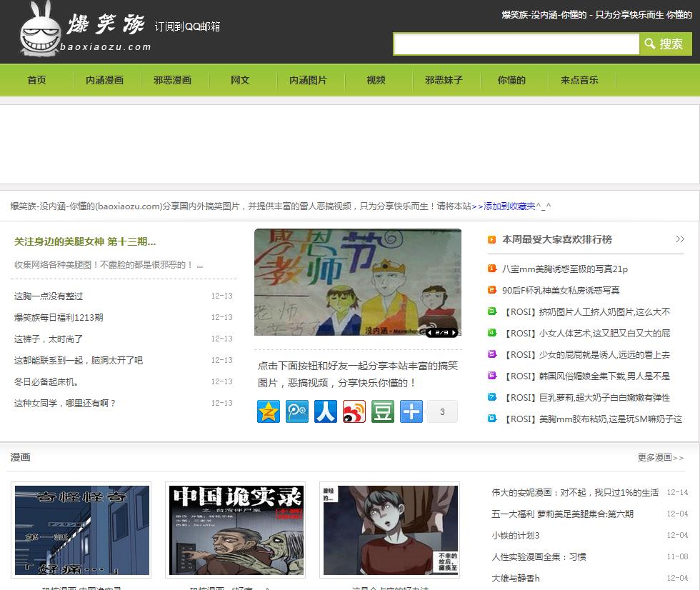Go to next slide arrow on the carousel
700x590 pixels.
(x=454, y=332)
